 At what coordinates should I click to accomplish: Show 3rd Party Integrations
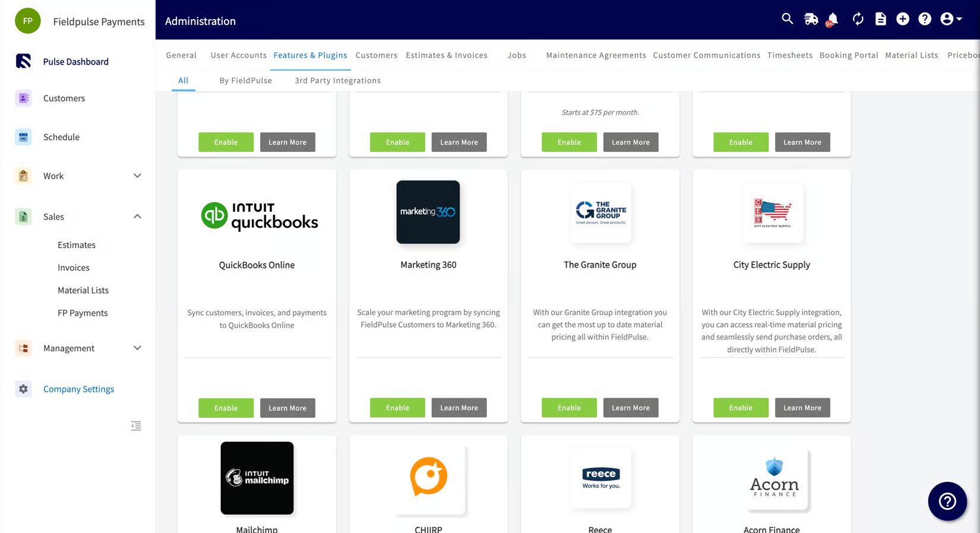pyautogui.click(x=338, y=81)
